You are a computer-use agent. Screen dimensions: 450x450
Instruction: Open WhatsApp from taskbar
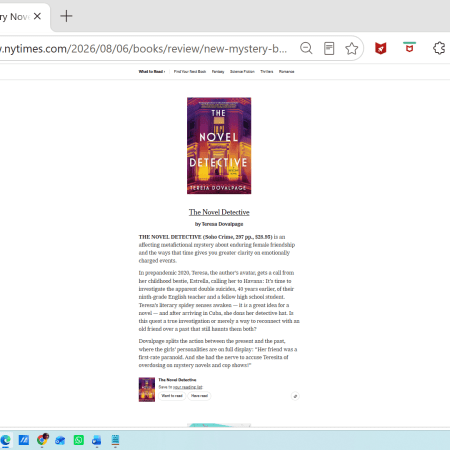coord(79,440)
